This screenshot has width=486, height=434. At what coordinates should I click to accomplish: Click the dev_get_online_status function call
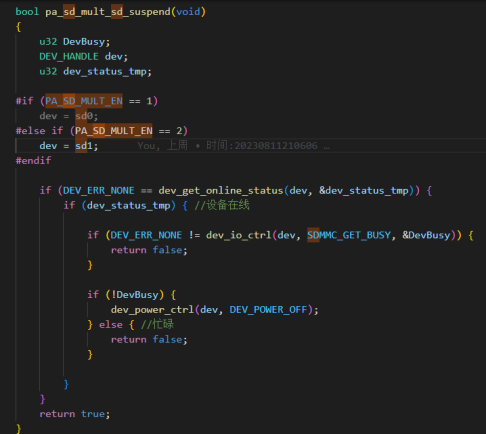[x=221, y=191]
